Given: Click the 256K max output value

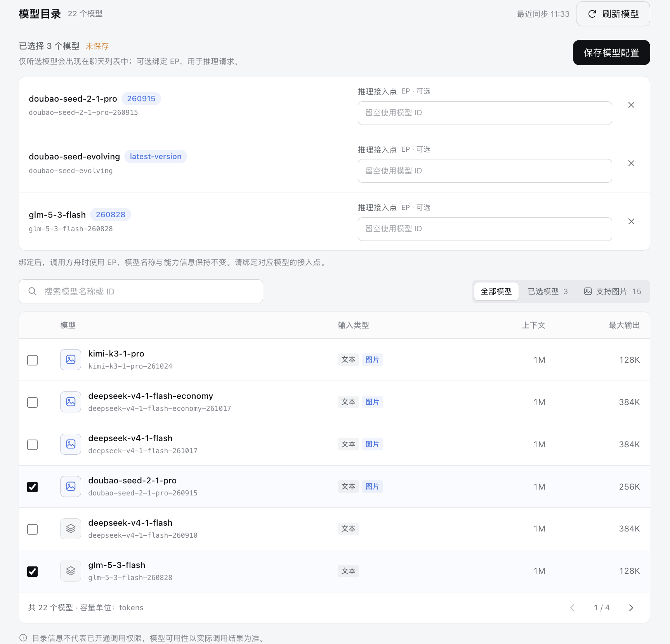Looking at the screenshot, I should (629, 487).
